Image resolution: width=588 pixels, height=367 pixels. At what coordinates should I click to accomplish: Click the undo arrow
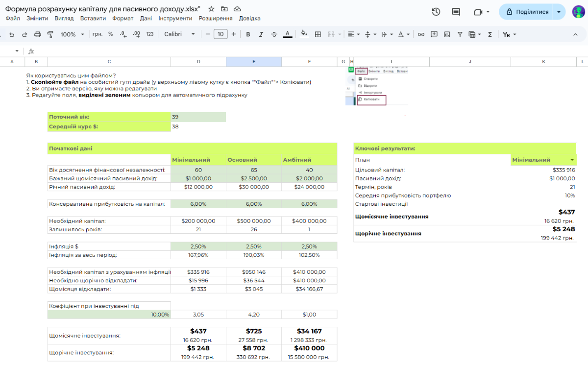[x=12, y=34]
